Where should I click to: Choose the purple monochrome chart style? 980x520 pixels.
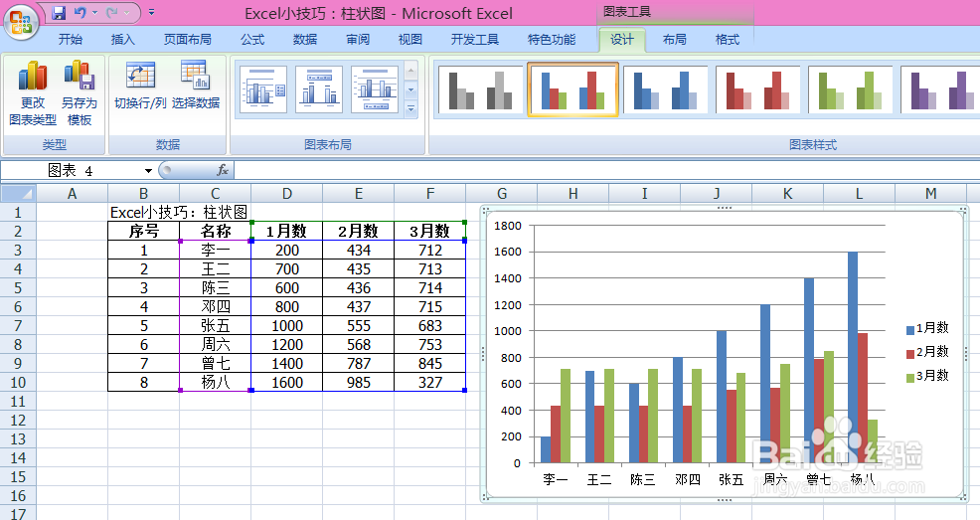[940, 89]
